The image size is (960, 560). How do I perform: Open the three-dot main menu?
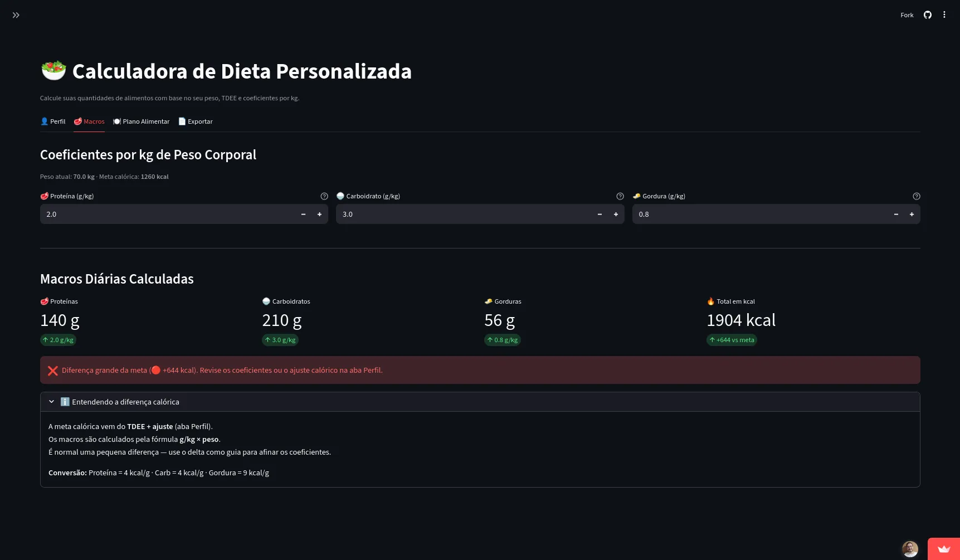944,15
